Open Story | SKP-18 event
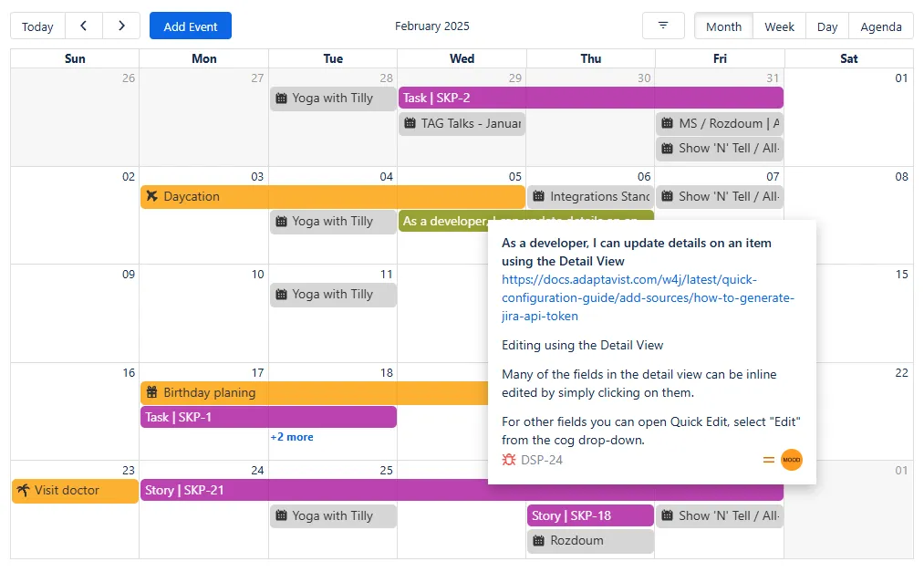This screenshot has width=924, height=572. point(590,515)
